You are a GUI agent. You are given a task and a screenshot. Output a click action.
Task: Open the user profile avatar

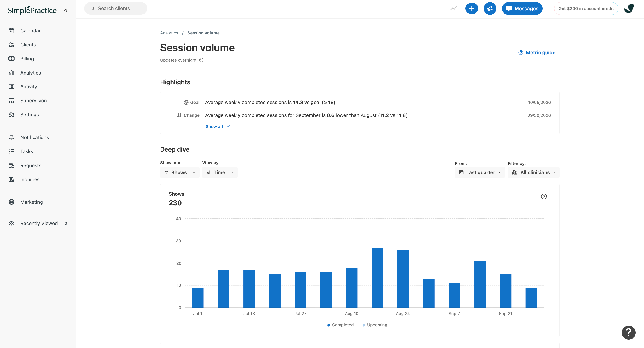[x=629, y=9]
